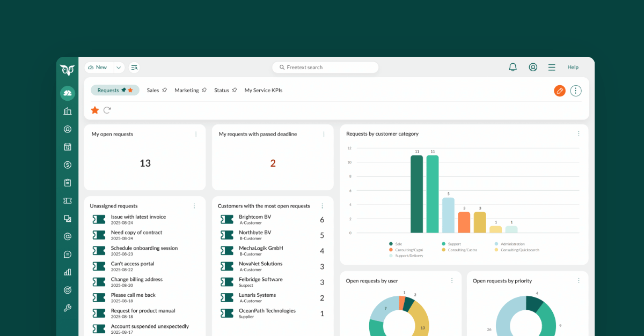This screenshot has width=644, height=336.
Task: Open customer NovaNet Solutions
Action: tap(260, 264)
